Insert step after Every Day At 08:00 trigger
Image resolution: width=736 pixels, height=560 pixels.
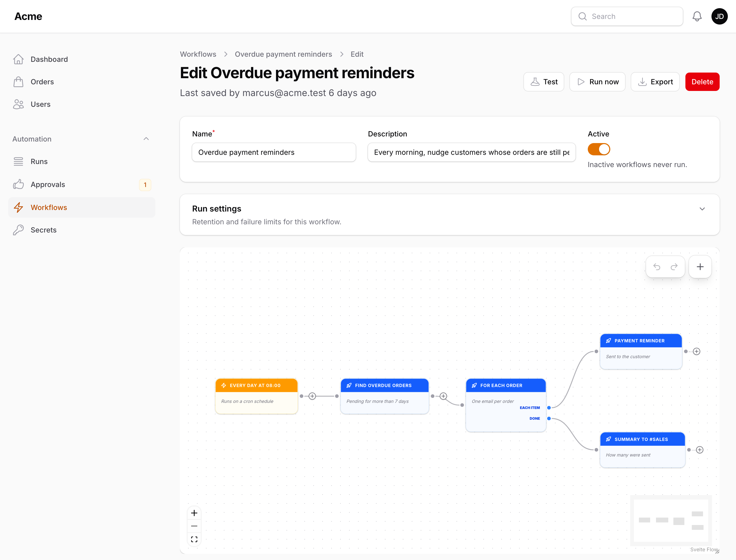pyautogui.click(x=312, y=396)
